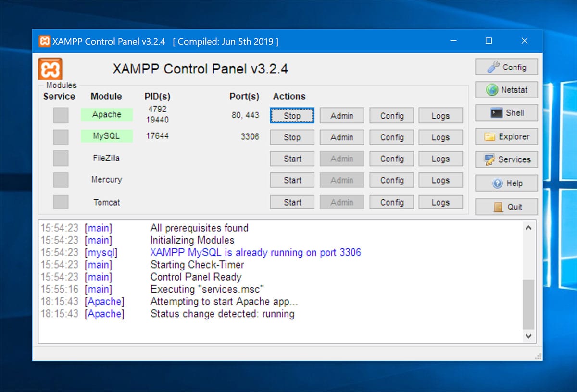Open Netstat via the globe icon
Image resolution: width=577 pixels, height=392 pixels.
[506, 90]
